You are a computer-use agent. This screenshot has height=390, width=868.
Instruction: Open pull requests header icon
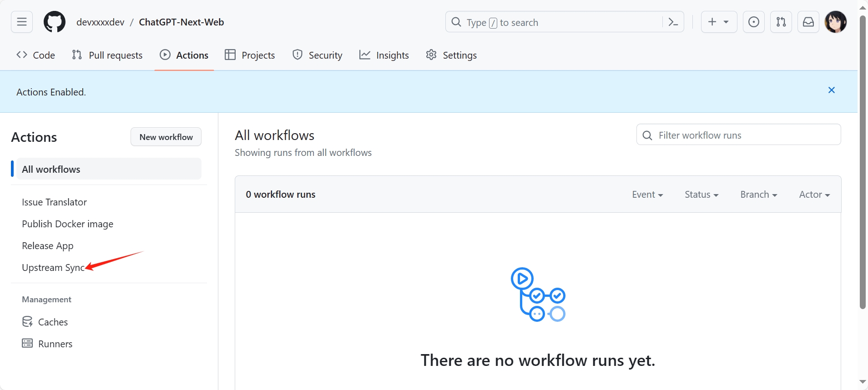(781, 22)
